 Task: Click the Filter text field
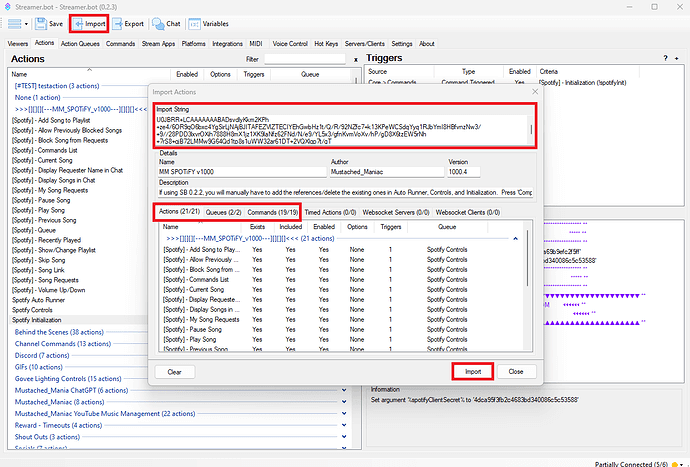[305, 59]
